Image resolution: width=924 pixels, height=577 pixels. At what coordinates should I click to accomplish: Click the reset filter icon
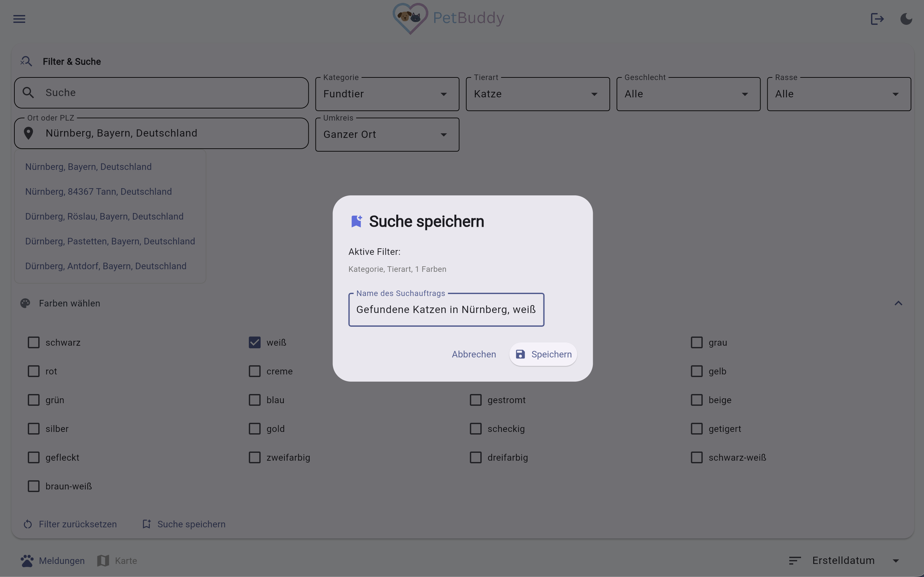point(28,524)
